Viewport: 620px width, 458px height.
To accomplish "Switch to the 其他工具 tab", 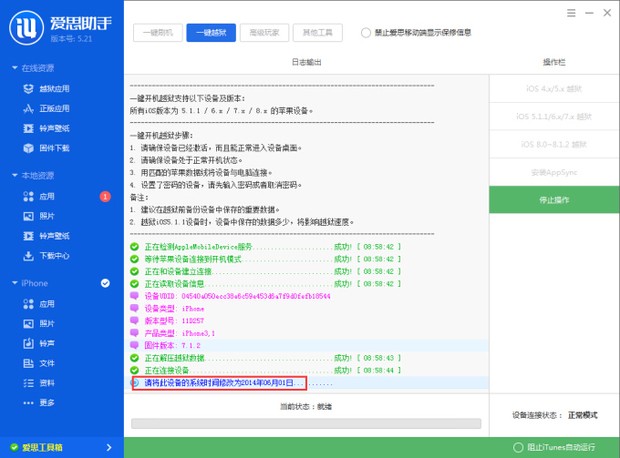I will (x=318, y=32).
